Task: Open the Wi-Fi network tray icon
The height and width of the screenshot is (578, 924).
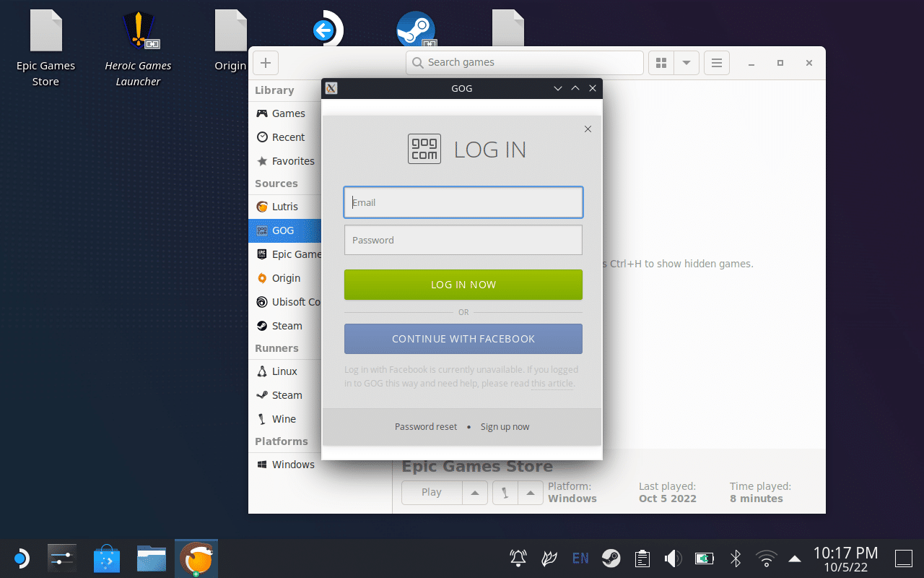Action: tap(766, 558)
